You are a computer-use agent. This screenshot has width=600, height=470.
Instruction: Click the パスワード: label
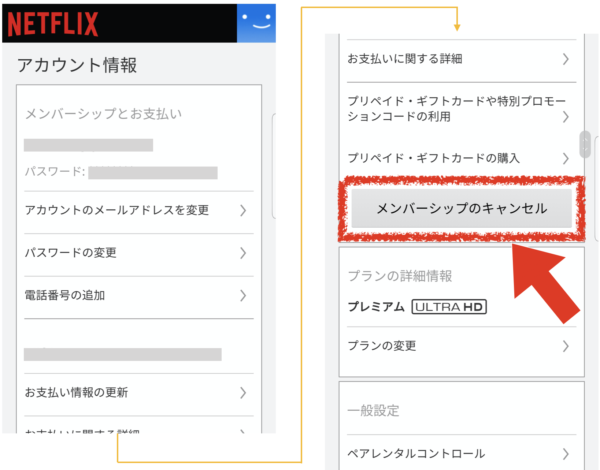(x=55, y=171)
